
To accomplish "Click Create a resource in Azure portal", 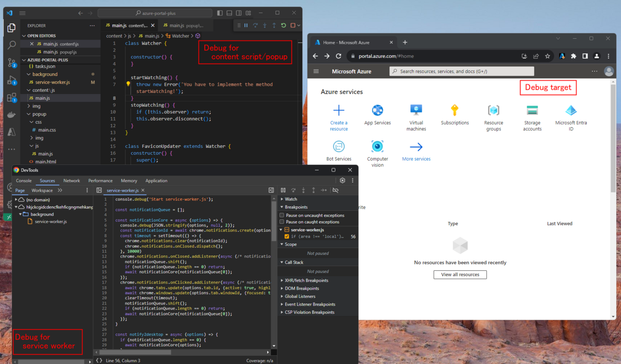I will click(338, 118).
